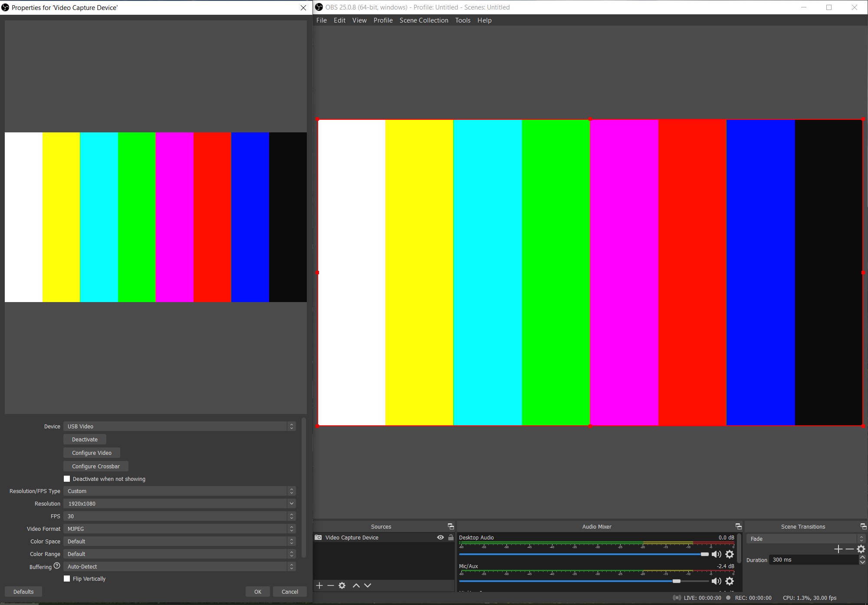Adjust the Mic/Aux volume slider

(x=676, y=581)
